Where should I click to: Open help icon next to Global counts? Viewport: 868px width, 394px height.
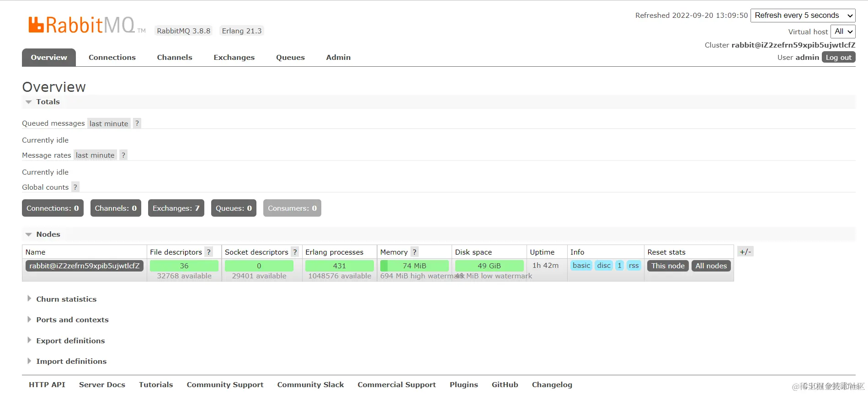(x=75, y=187)
